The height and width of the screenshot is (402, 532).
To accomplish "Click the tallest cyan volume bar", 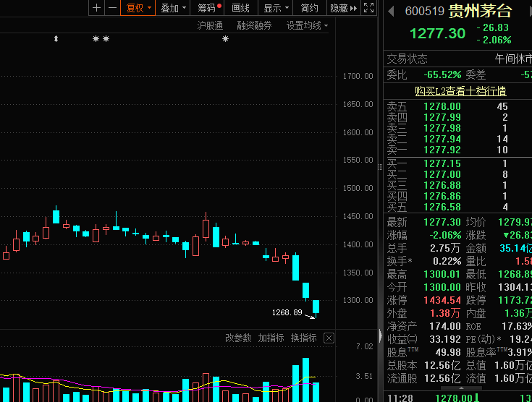I will click(305, 380).
